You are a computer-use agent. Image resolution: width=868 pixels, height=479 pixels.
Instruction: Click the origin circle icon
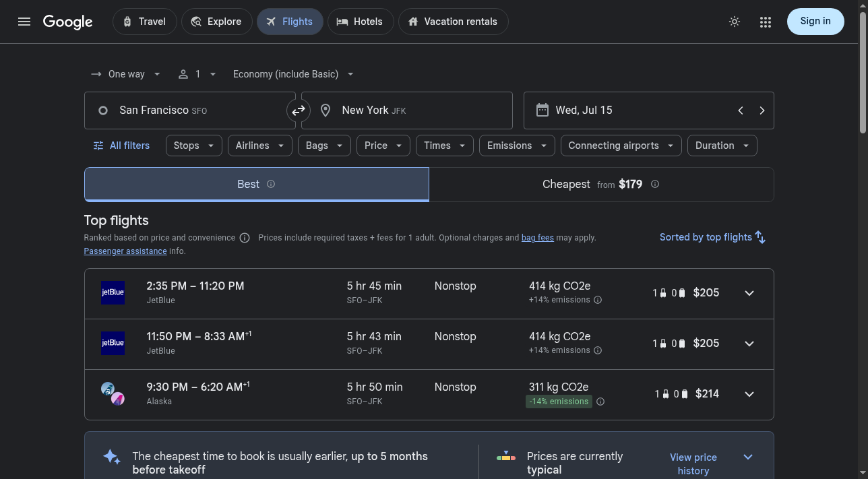coord(103,110)
